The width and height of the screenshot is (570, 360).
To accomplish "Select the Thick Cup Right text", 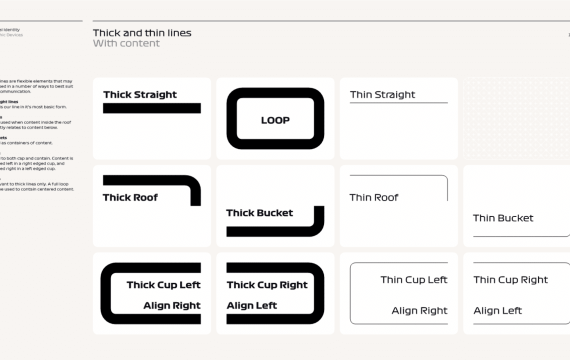I will point(267,285).
